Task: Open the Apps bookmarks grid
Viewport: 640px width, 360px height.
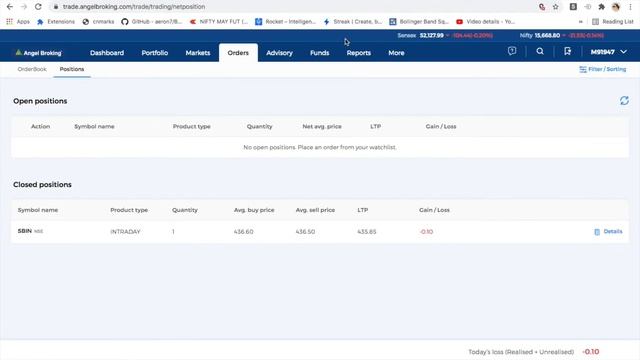Action: [18, 22]
